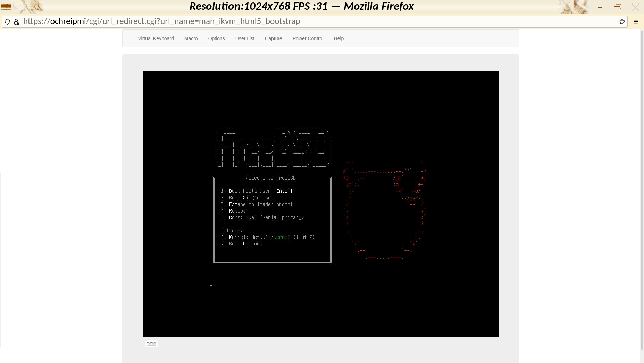Close the Firefox window
644x363 pixels.
click(x=635, y=7)
